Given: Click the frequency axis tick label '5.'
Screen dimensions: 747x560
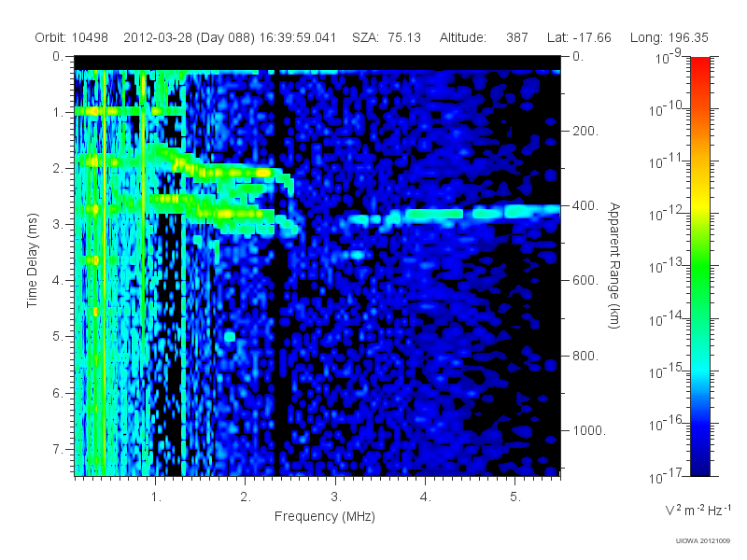Looking at the screenshot, I should 515,497.
